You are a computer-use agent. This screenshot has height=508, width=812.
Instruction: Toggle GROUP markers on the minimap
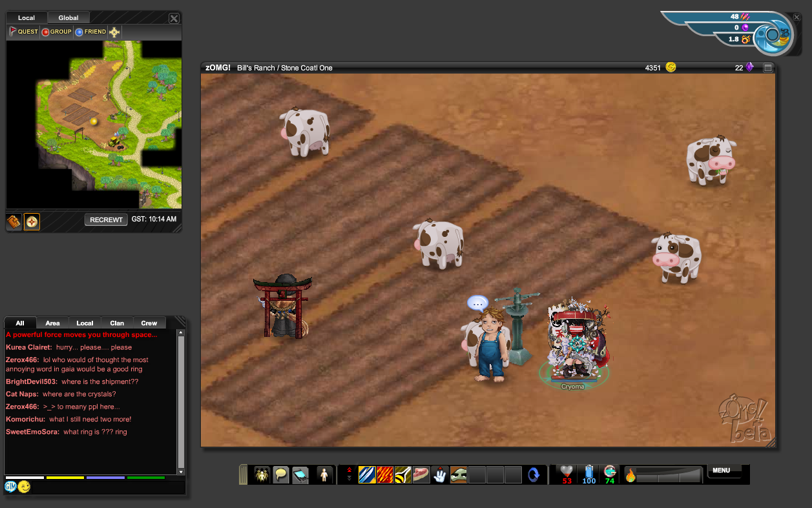[57, 32]
